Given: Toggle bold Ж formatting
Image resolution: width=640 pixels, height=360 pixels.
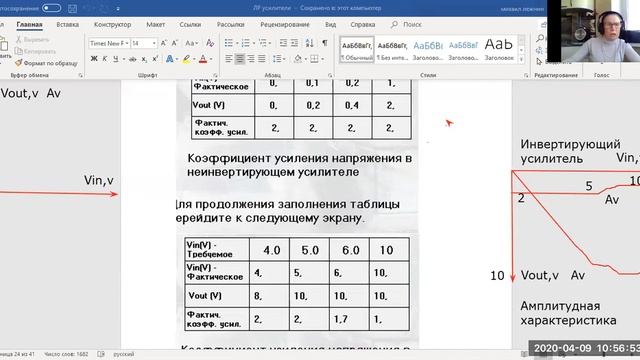Looking at the screenshot, I should 94,59.
